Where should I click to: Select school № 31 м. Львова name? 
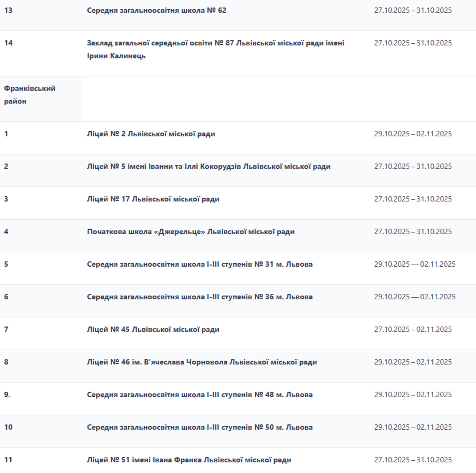[200, 264]
